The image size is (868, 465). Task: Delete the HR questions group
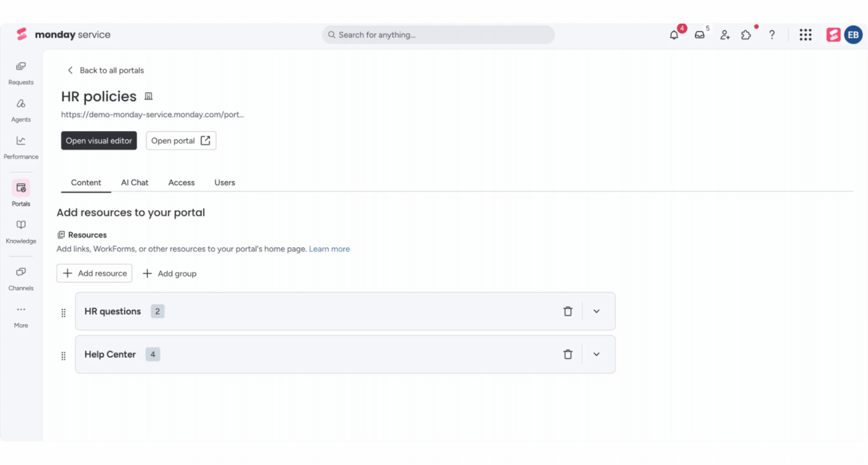pos(568,312)
